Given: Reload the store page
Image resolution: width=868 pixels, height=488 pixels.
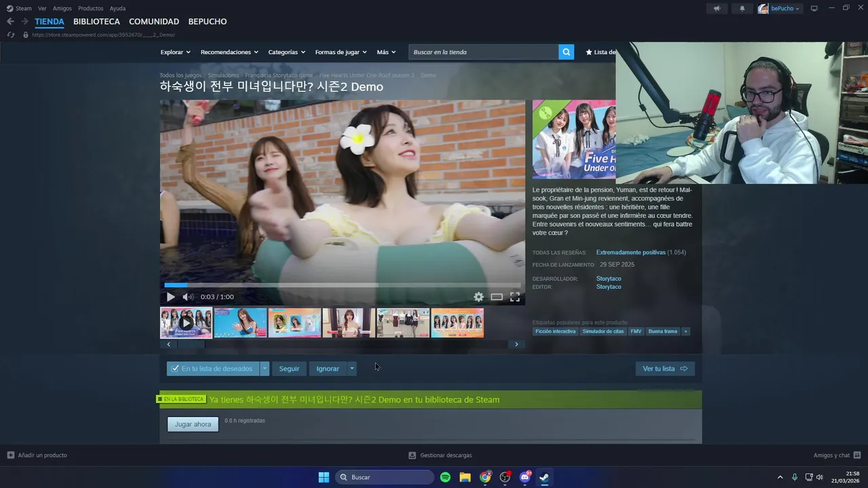Looking at the screenshot, I should point(10,35).
